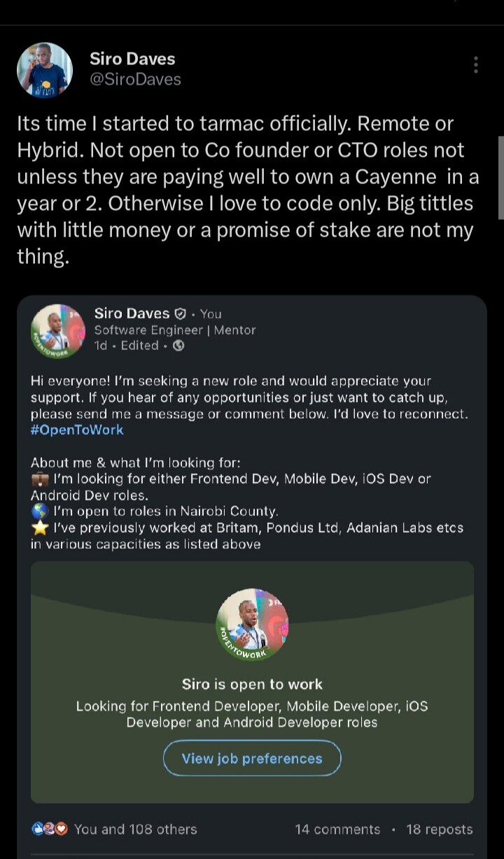
Task: Open the @SiroDaves handle profile
Action: pos(135,79)
